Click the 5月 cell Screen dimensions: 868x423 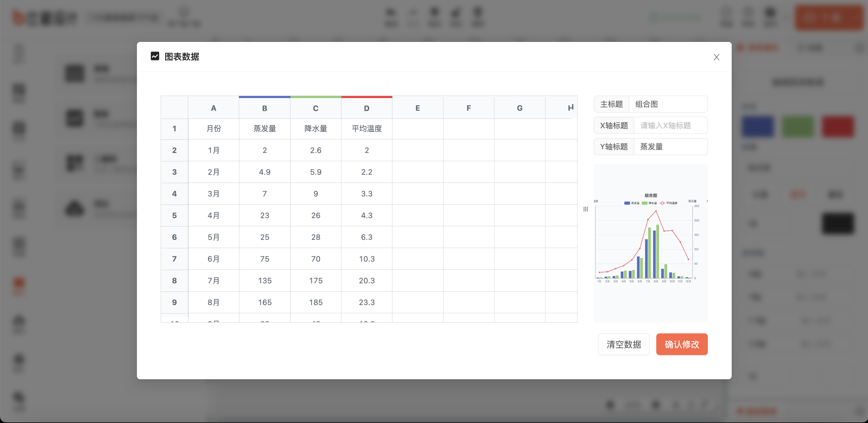click(213, 237)
